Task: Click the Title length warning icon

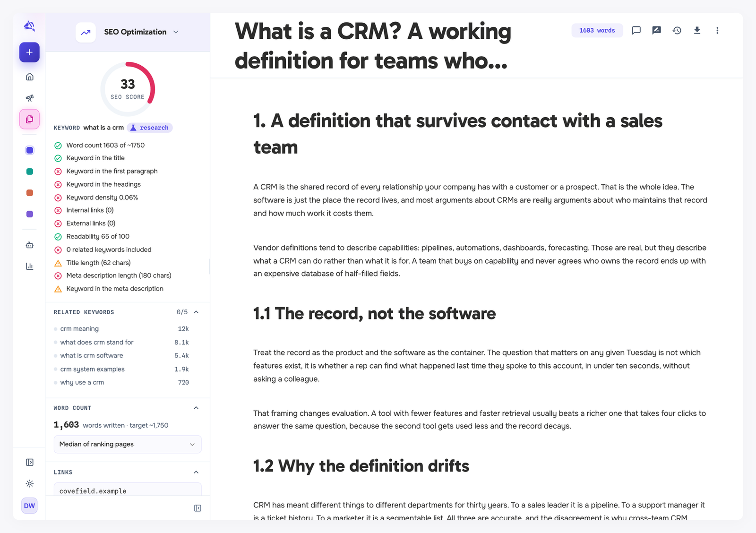Action: point(58,263)
